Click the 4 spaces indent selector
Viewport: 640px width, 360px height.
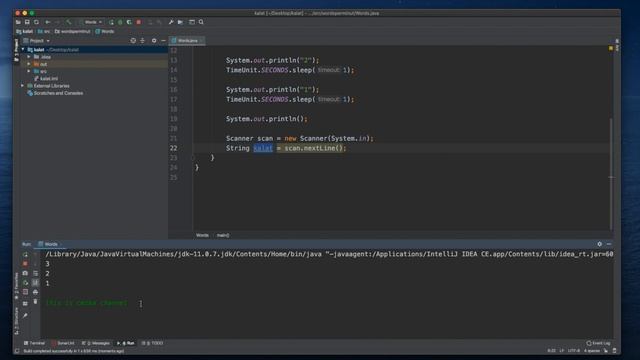pyautogui.click(x=592, y=351)
